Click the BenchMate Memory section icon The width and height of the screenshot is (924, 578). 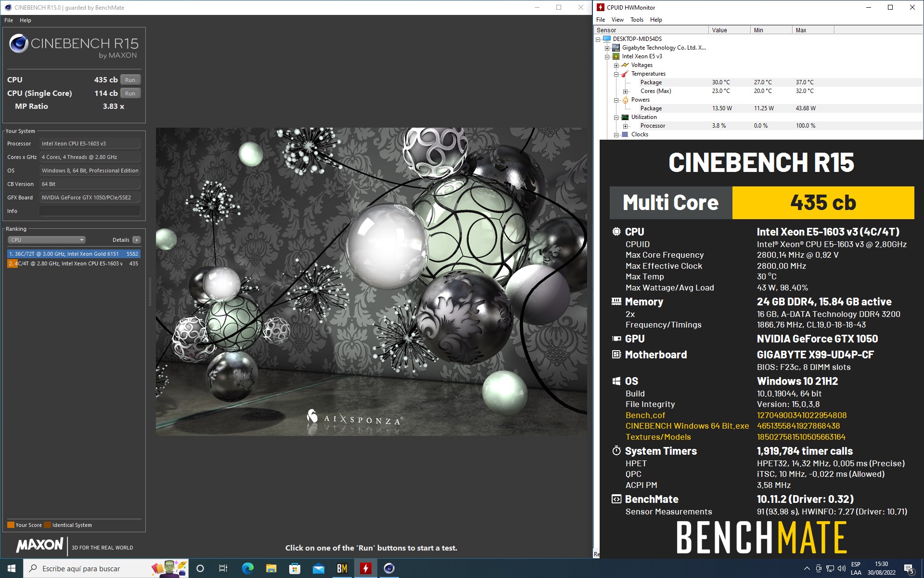coord(616,302)
